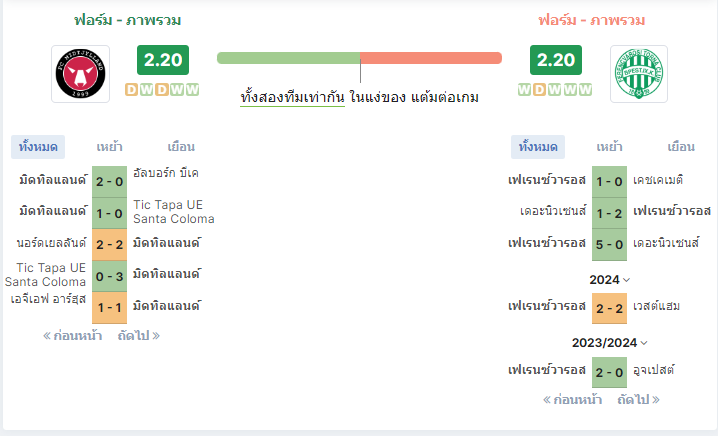Click last W form badge under Midtjylland
Viewport: 718px width, 436px height.
[192, 89]
